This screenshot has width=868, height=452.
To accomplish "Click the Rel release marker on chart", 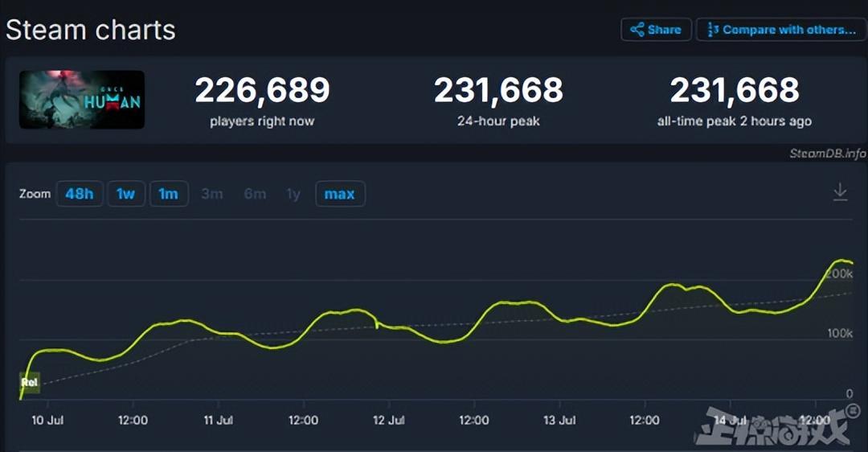I will [x=30, y=382].
